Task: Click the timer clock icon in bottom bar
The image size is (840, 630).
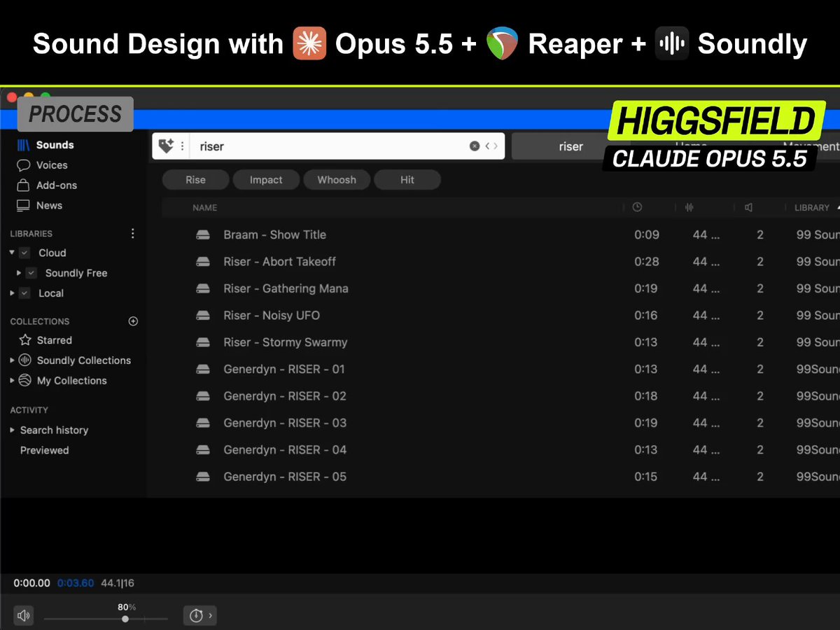Action: 196,616
